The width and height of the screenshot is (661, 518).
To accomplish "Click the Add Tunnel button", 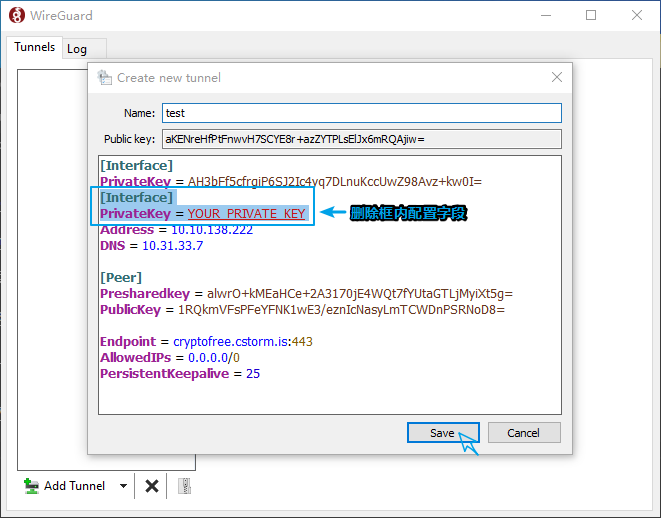I will click(x=64, y=486).
